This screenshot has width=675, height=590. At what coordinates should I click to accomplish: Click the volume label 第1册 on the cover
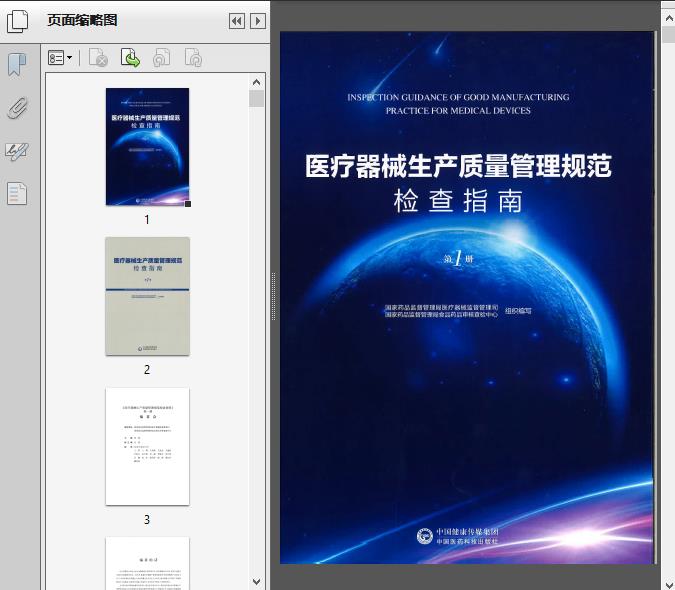pyautogui.click(x=459, y=259)
